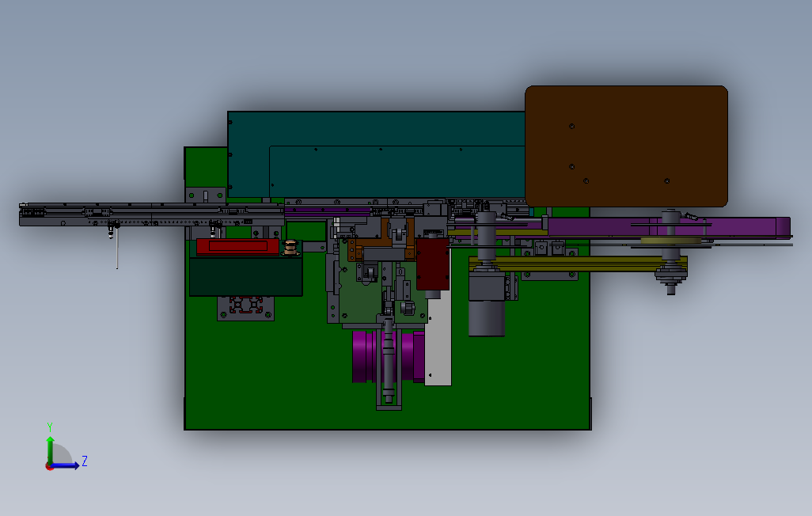Image resolution: width=812 pixels, height=516 pixels.
Task: Click the gray cylindrical motor body
Action: tap(487, 319)
